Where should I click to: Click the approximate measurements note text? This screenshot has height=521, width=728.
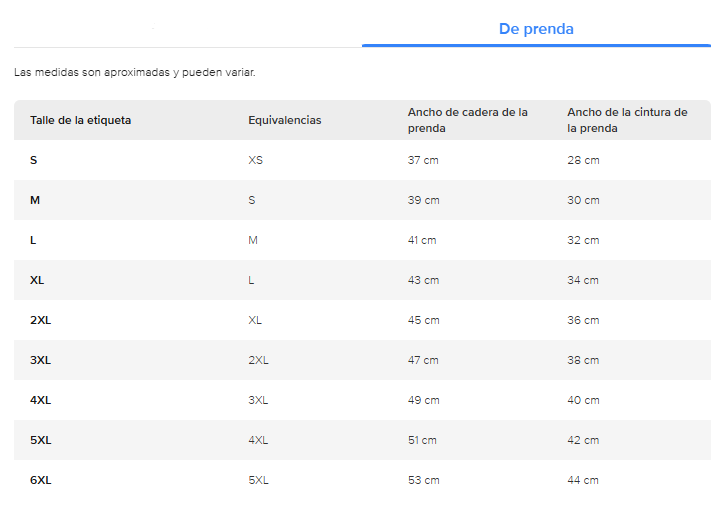click(135, 73)
